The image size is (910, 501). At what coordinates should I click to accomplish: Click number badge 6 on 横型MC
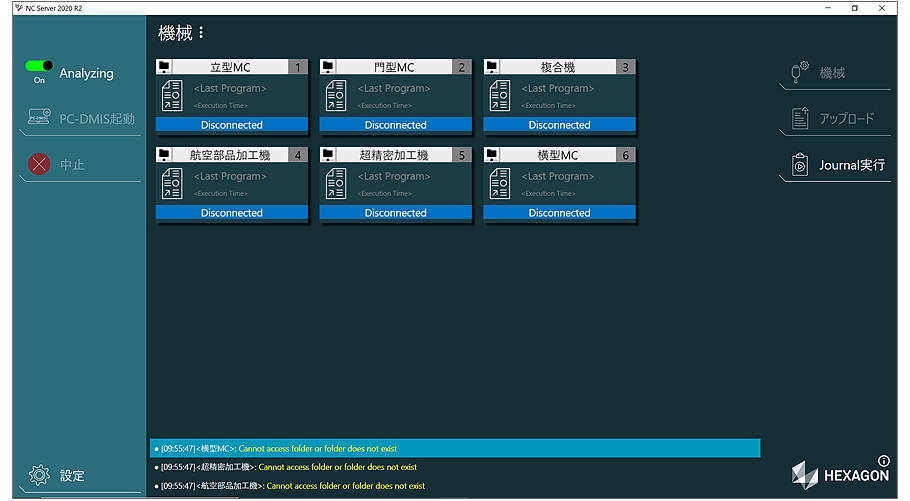[626, 155]
